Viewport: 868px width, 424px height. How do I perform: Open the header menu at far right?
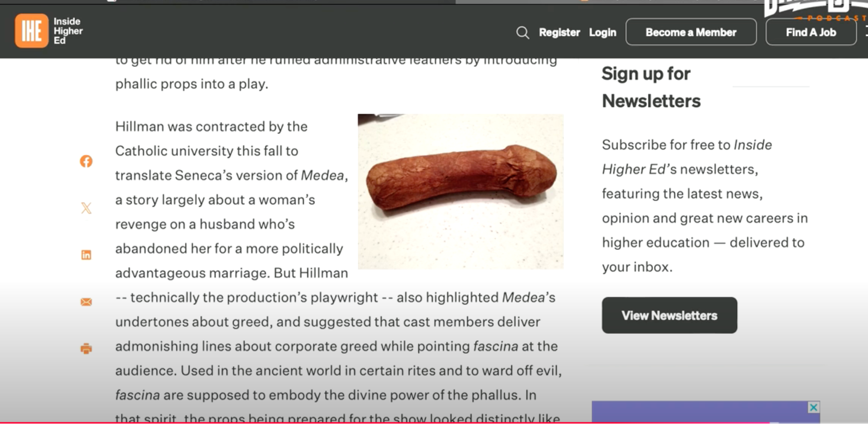866,32
